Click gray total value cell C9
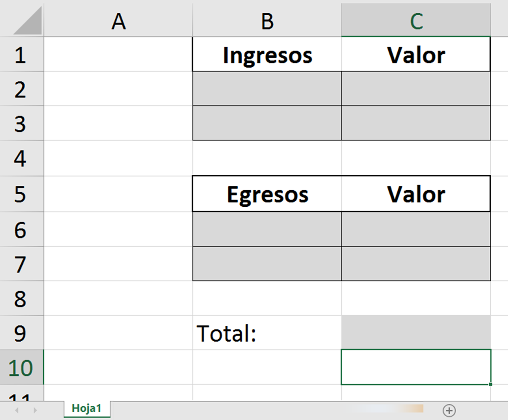Image resolution: width=508 pixels, height=420 pixels. coord(416,333)
